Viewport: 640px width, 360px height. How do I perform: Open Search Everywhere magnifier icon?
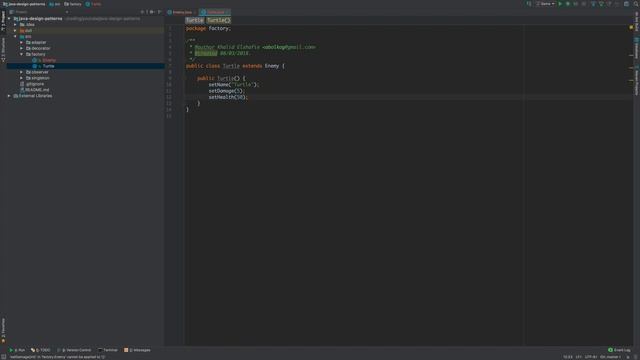coord(636,4)
